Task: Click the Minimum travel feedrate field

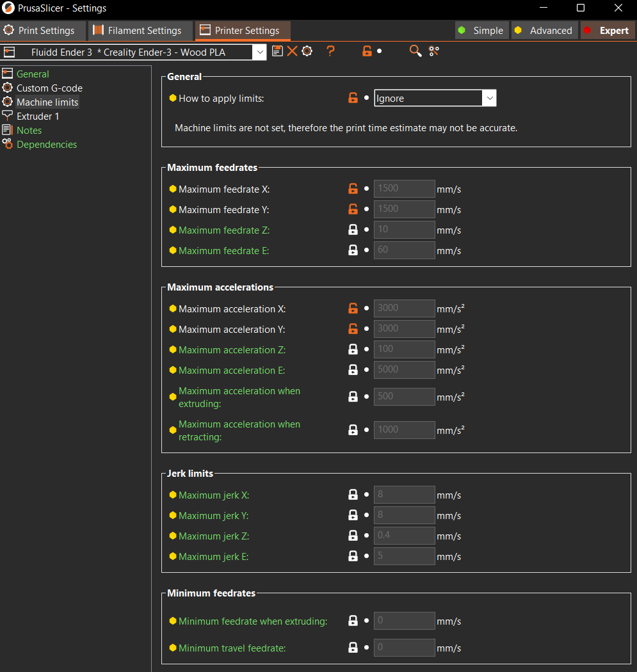Action: tap(404, 648)
